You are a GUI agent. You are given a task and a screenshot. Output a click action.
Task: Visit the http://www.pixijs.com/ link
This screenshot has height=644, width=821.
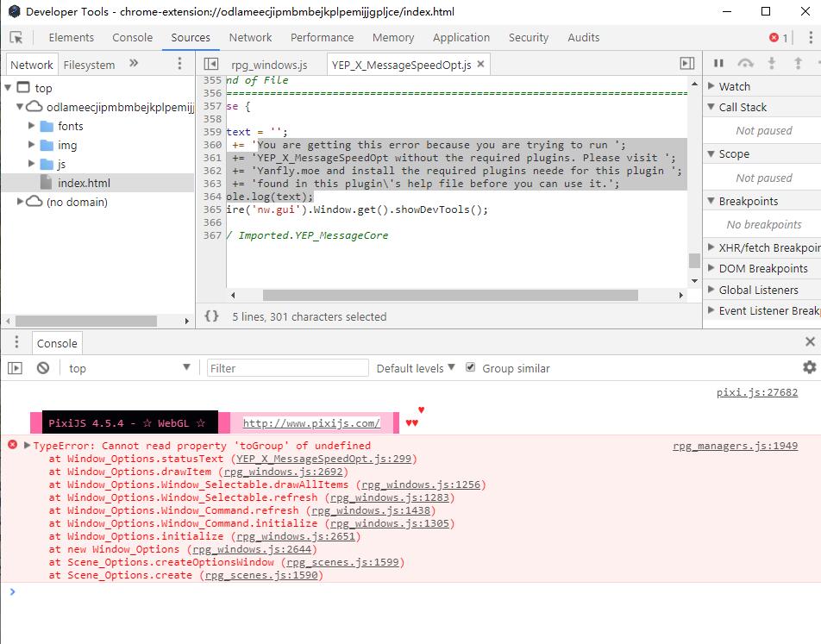(311, 423)
